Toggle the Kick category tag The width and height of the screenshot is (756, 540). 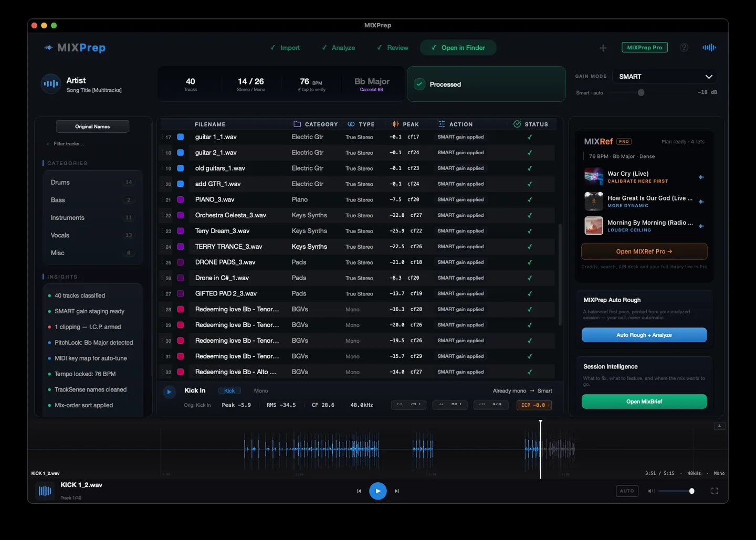(229, 391)
